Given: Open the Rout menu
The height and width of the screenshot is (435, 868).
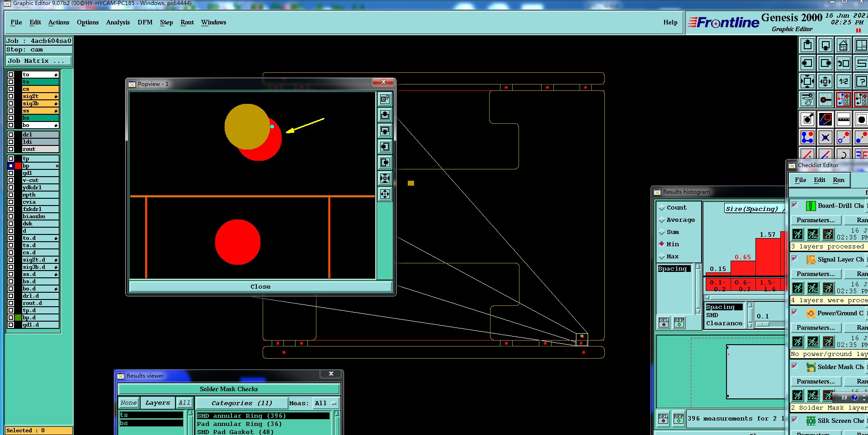Looking at the screenshot, I should 187,23.
